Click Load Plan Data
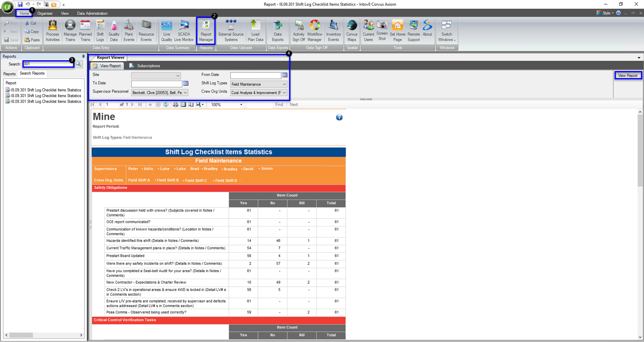Viewport: 644px width, 342px height. (x=256, y=31)
